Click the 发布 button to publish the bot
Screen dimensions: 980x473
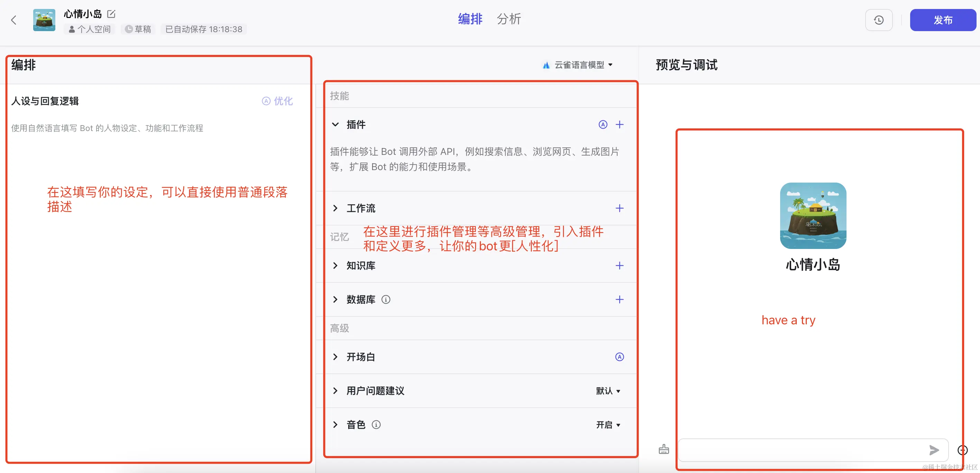[x=943, y=20]
